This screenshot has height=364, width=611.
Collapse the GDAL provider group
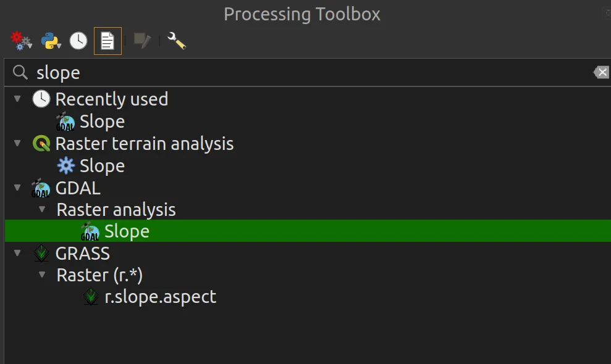pyautogui.click(x=17, y=188)
